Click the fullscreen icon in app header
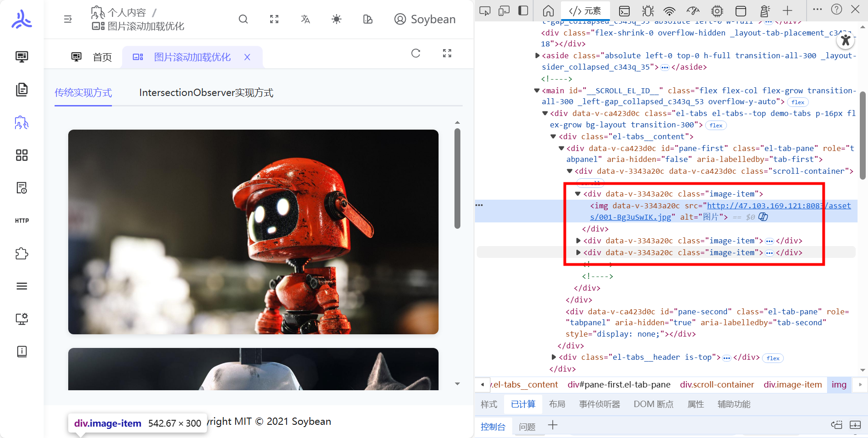The height and width of the screenshot is (438, 868). (274, 19)
